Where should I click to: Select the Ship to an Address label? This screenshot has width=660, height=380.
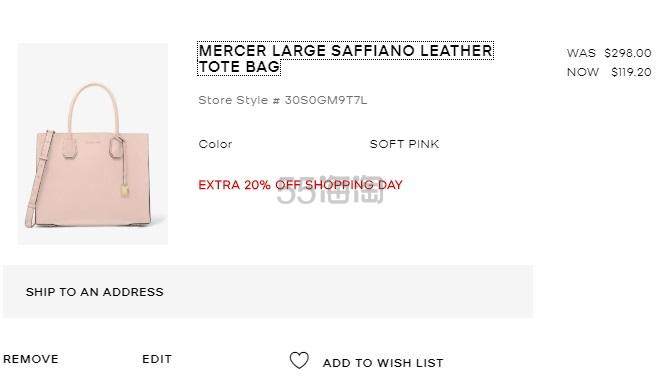pyautogui.click(x=94, y=292)
